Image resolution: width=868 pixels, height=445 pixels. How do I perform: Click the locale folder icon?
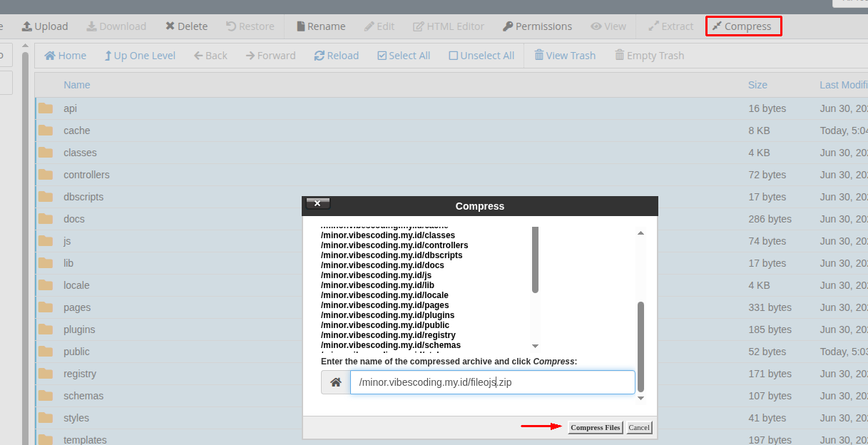point(46,285)
